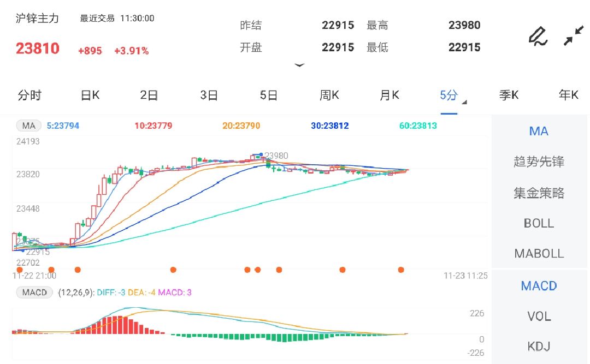Image resolution: width=590 pixels, height=364 pixels.
Task: Click the MA indicator pill label
Action: (28, 126)
